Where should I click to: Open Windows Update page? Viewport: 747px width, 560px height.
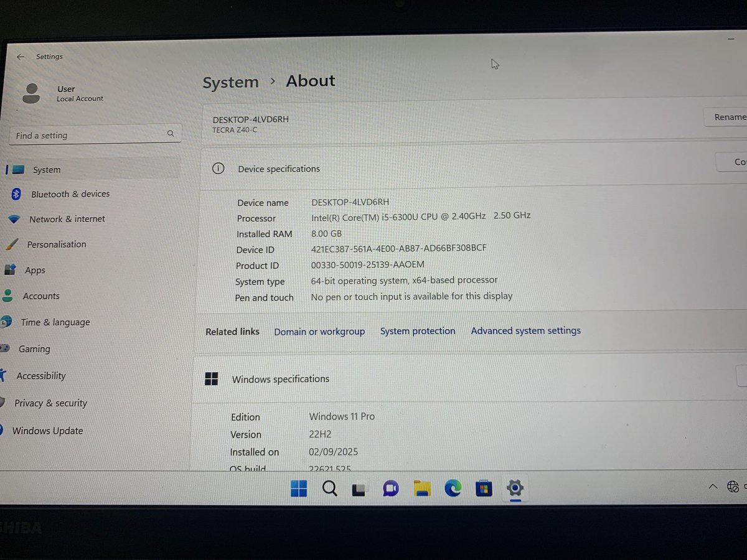[48, 431]
